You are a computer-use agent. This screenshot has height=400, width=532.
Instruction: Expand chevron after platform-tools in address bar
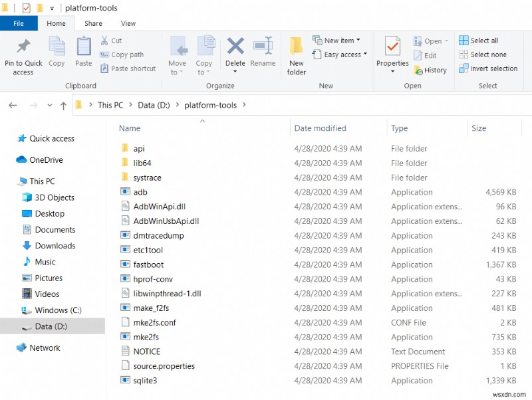click(244, 105)
